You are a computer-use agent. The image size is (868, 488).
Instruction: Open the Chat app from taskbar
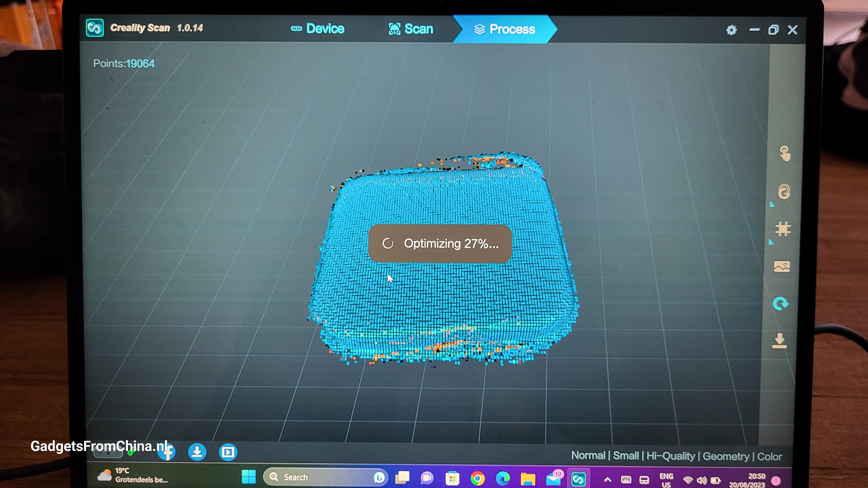427,478
